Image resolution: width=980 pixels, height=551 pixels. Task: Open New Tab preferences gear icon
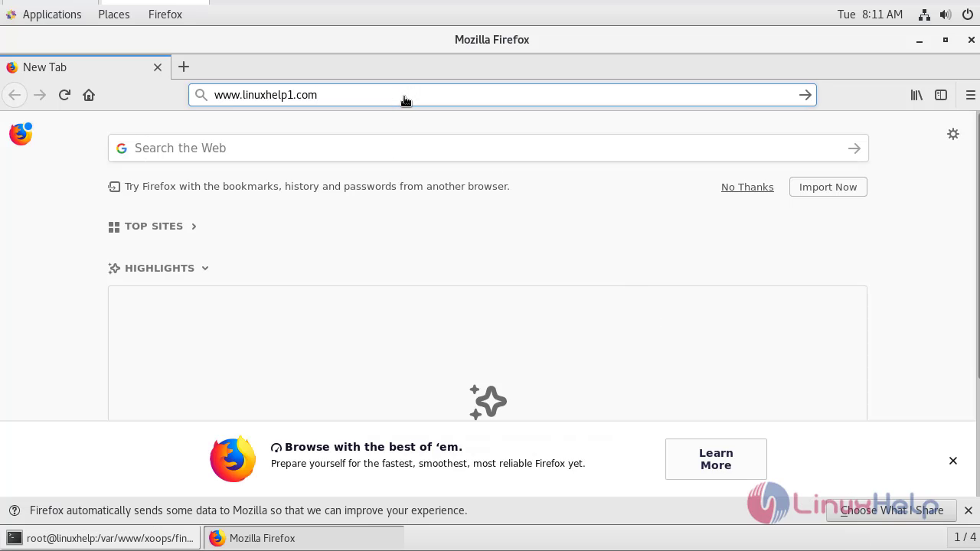[x=953, y=134]
